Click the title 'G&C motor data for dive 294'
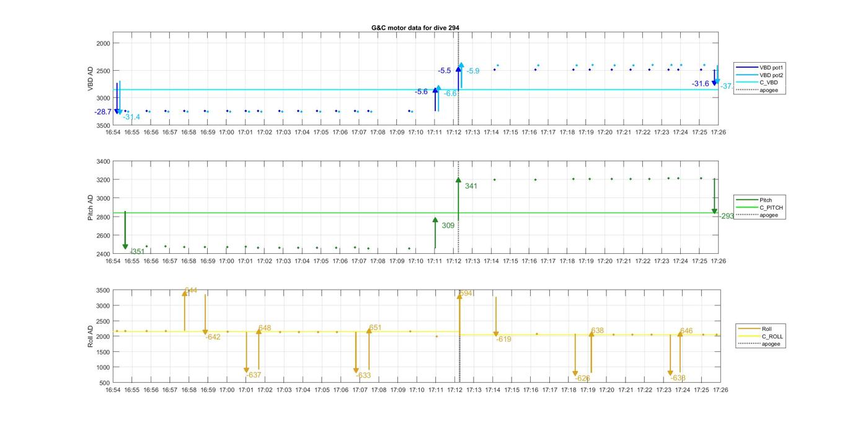 (x=415, y=28)
